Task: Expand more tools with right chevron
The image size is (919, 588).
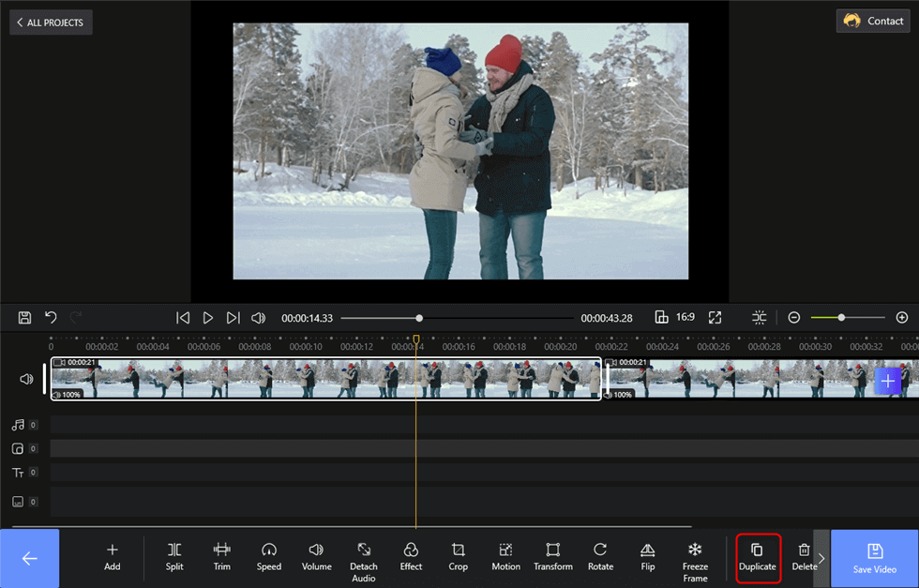Action: 821,559
